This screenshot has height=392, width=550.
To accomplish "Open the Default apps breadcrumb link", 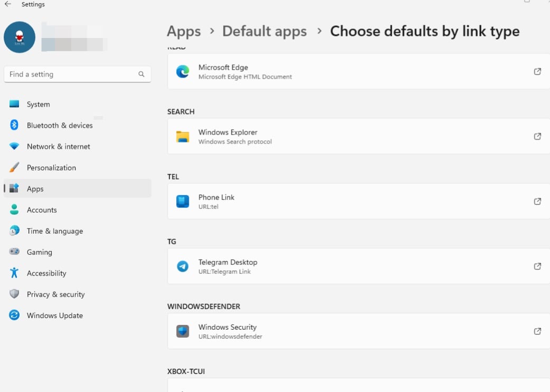I will (264, 31).
